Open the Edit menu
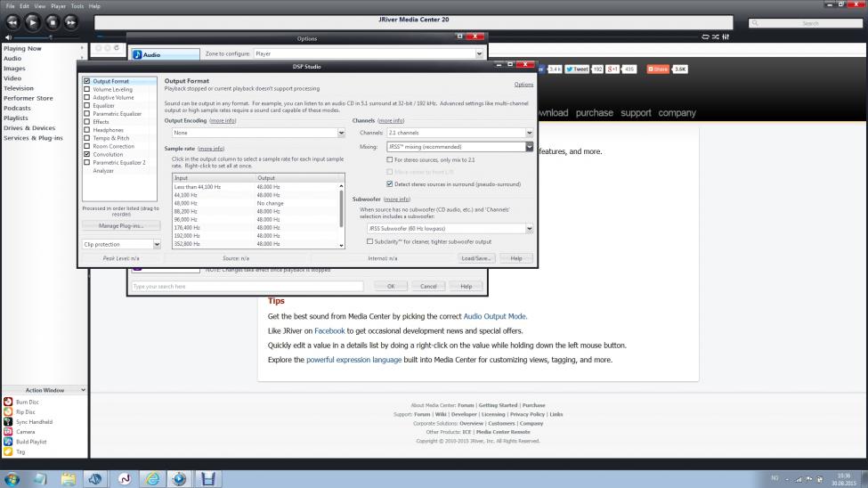Viewport: 868px width, 488px height. [24, 6]
